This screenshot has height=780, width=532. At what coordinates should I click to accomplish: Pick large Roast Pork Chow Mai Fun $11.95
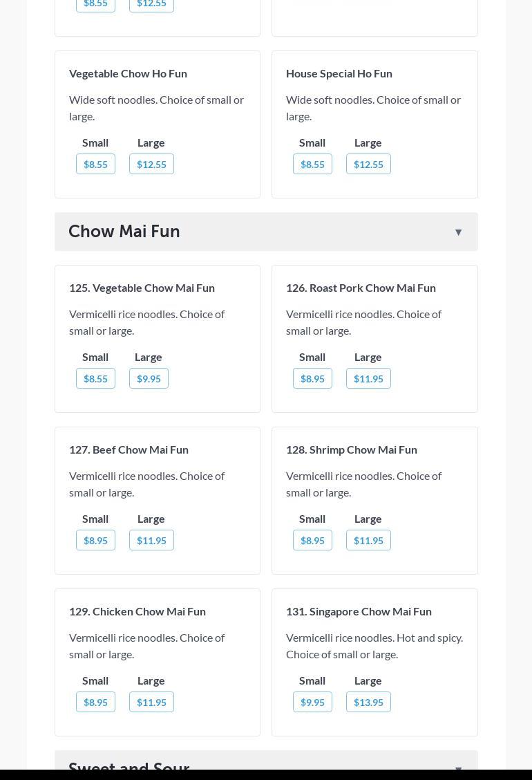point(368,379)
